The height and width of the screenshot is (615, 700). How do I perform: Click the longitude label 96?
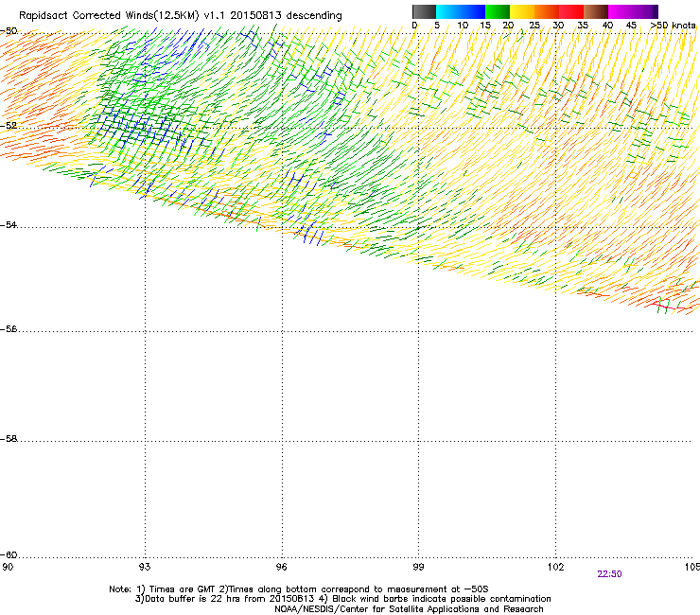point(282,567)
